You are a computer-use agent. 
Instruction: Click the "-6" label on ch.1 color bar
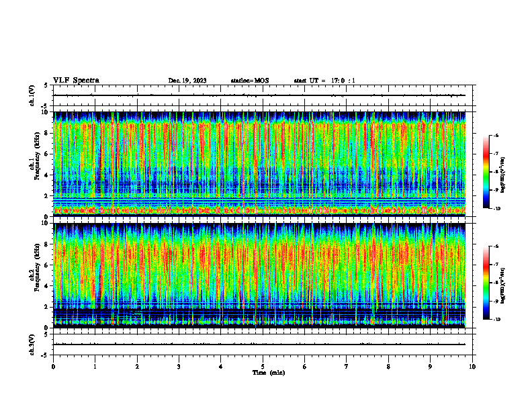[x=496, y=135]
